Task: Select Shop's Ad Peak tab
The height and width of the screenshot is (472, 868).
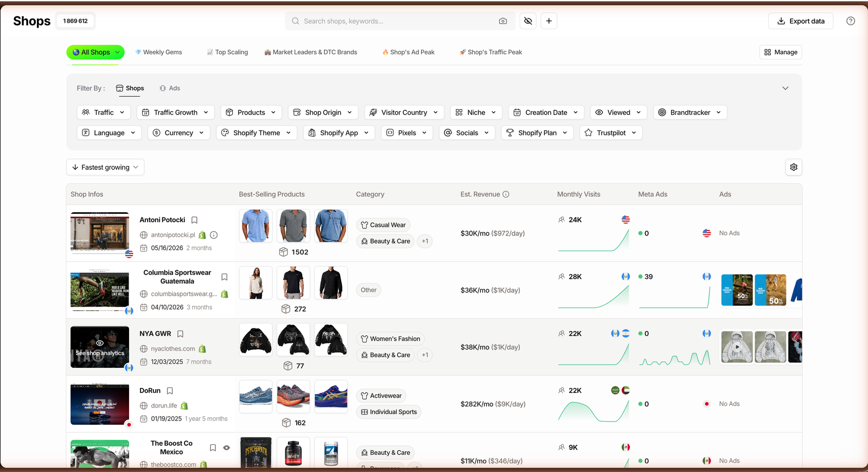Action: click(409, 52)
